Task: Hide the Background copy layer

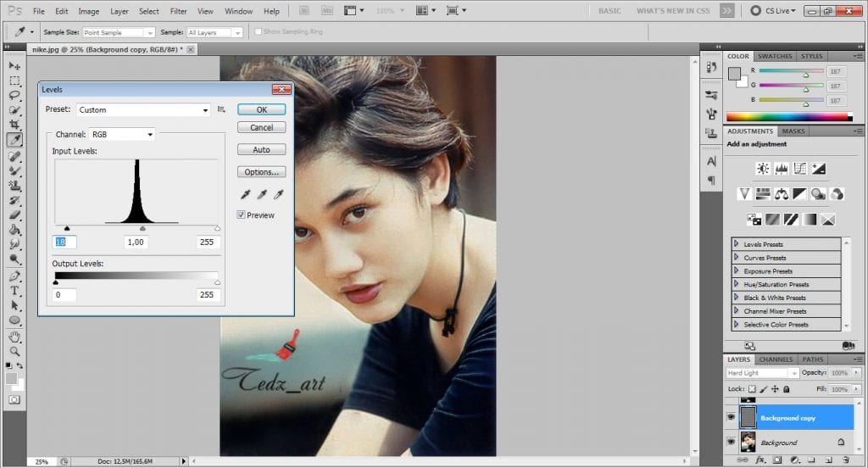Action: tap(731, 417)
